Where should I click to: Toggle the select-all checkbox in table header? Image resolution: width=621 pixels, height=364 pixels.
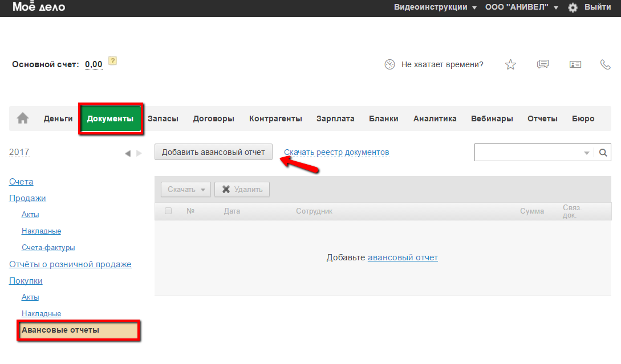coord(168,211)
